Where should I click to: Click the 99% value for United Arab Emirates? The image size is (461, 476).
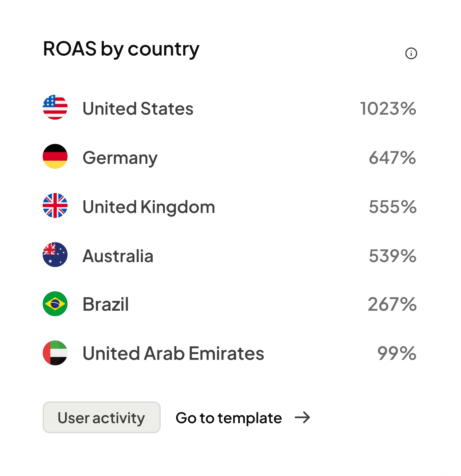[397, 354]
